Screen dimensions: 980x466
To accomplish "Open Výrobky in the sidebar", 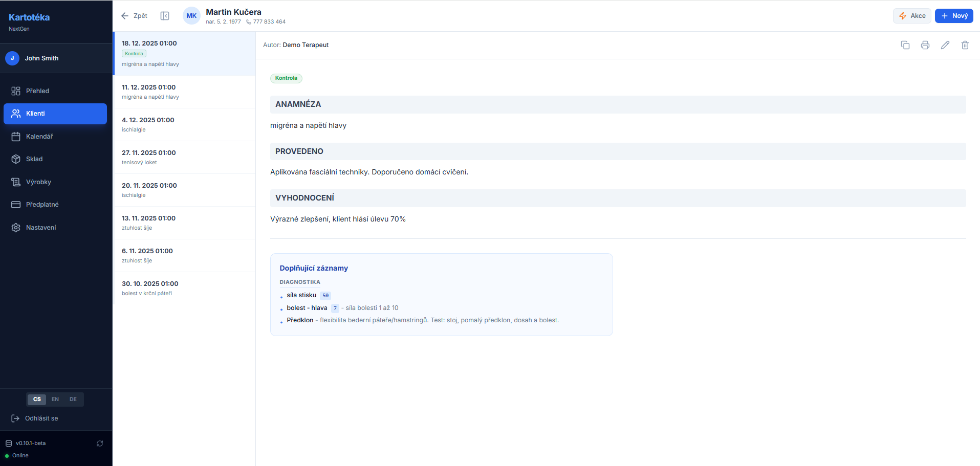I will coord(55,182).
